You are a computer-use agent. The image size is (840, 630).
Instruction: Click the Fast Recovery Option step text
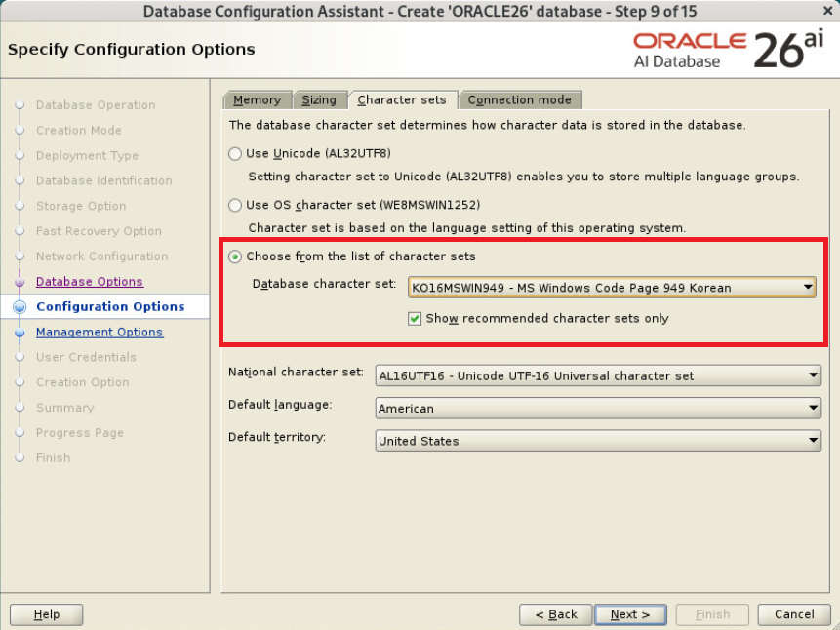(x=99, y=231)
